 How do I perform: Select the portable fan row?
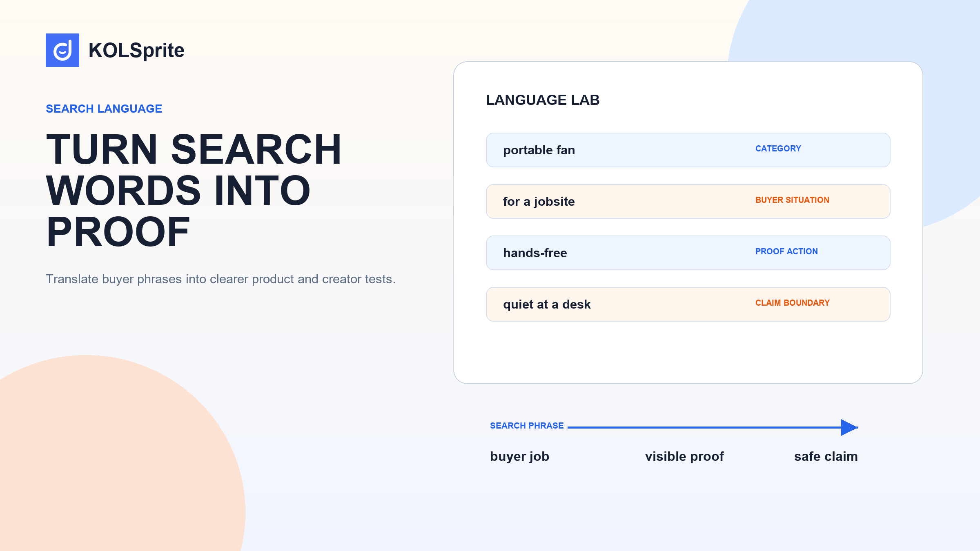tap(688, 150)
